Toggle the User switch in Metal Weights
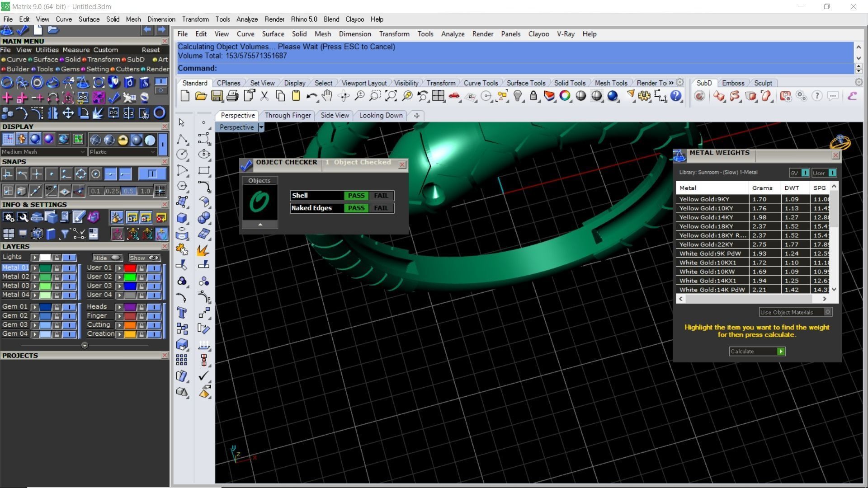This screenshot has width=868, height=488. pos(832,173)
